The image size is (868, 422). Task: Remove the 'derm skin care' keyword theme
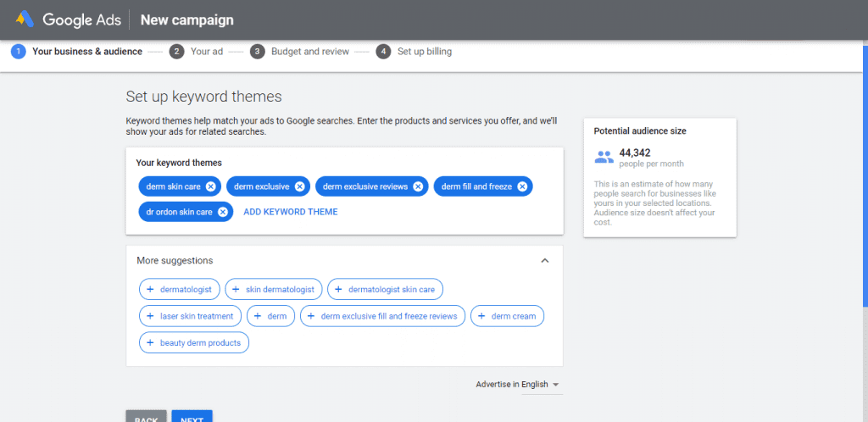pyautogui.click(x=211, y=186)
